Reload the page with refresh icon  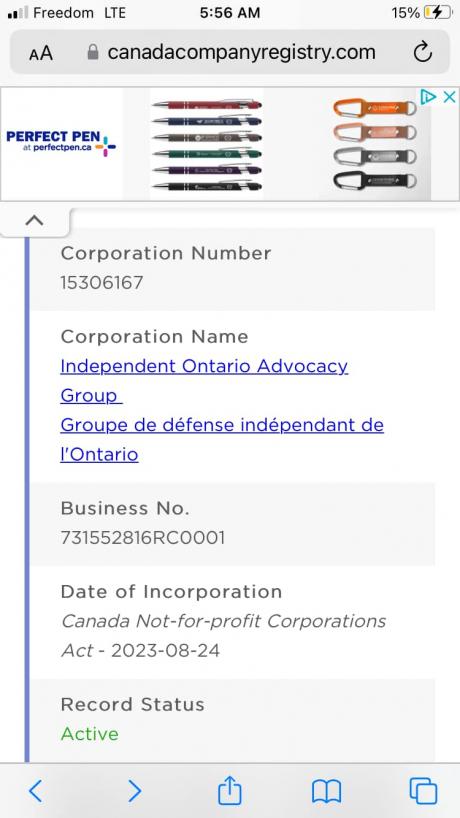click(x=422, y=53)
